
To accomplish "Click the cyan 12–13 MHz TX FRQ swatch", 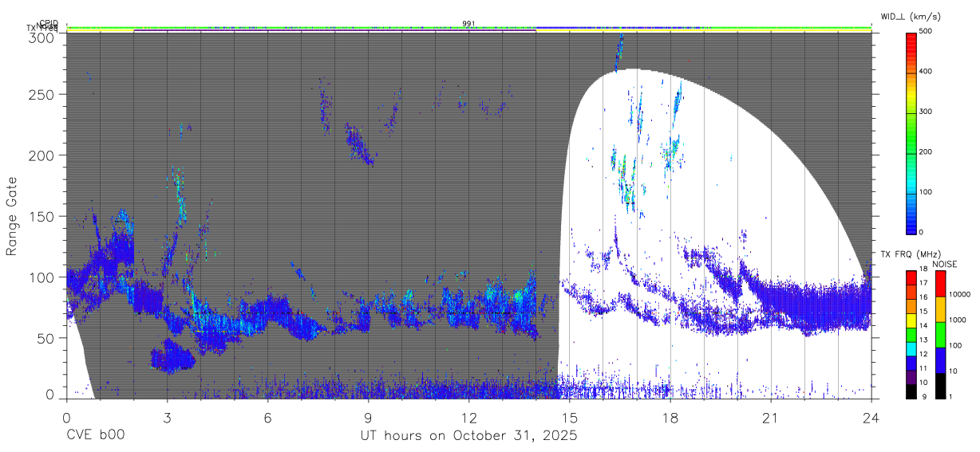I will (x=910, y=348).
